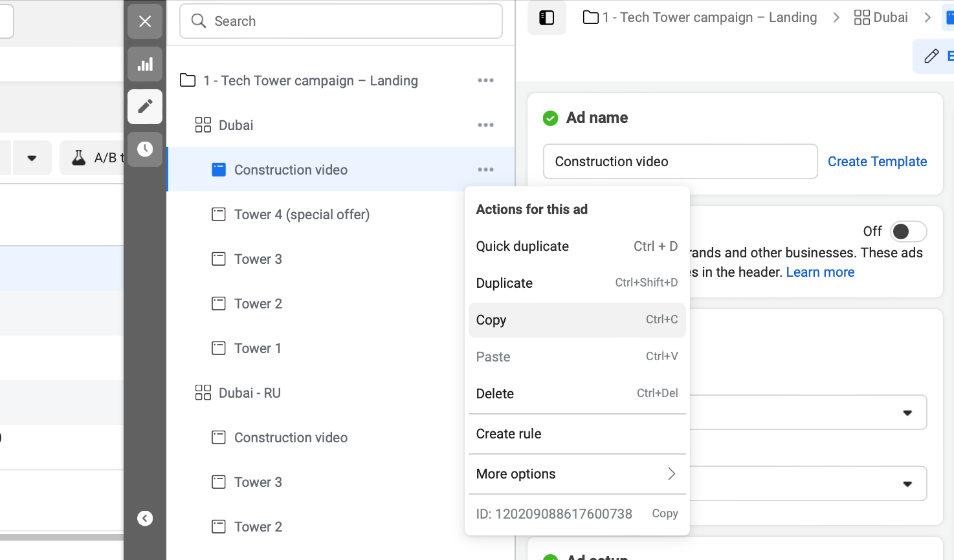Open three-dot menu for Dubai ad set
The width and height of the screenshot is (954, 560).
[485, 125]
